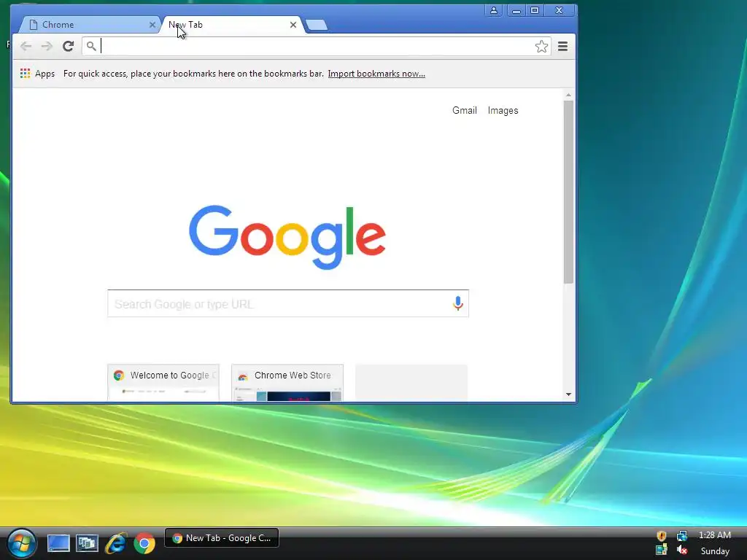The width and height of the screenshot is (747, 560).
Task: Close the New Tab tab
Action: pyautogui.click(x=293, y=25)
